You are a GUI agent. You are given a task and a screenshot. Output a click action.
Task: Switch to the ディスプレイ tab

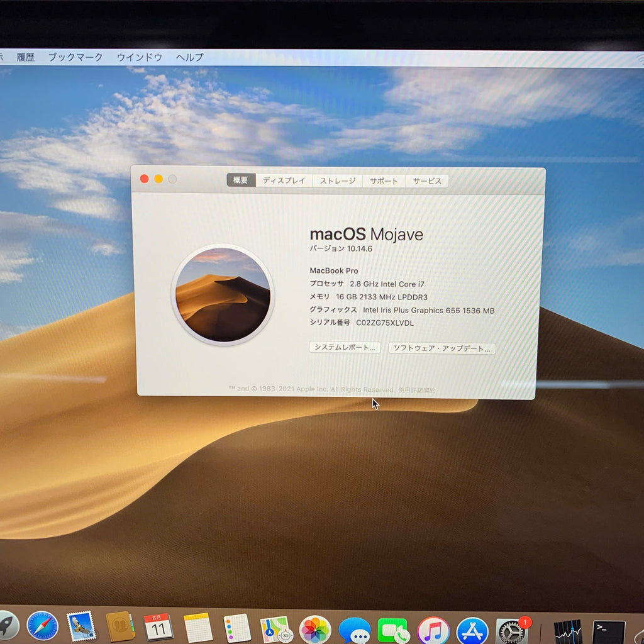tap(284, 180)
